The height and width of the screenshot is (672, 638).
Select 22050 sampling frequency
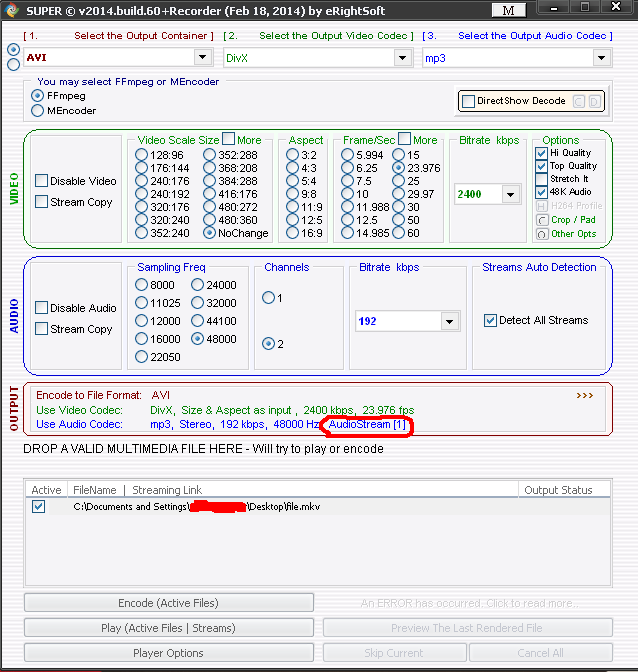pyautogui.click(x=141, y=357)
